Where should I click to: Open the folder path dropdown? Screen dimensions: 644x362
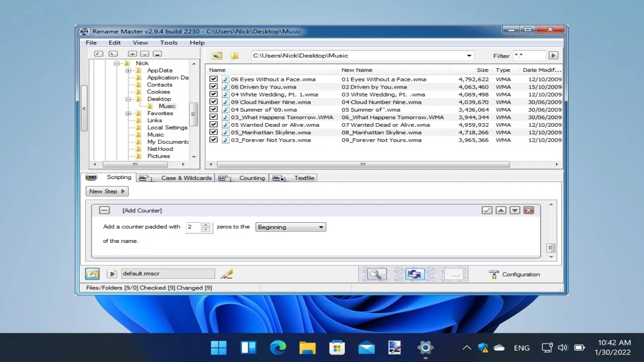(469, 56)
